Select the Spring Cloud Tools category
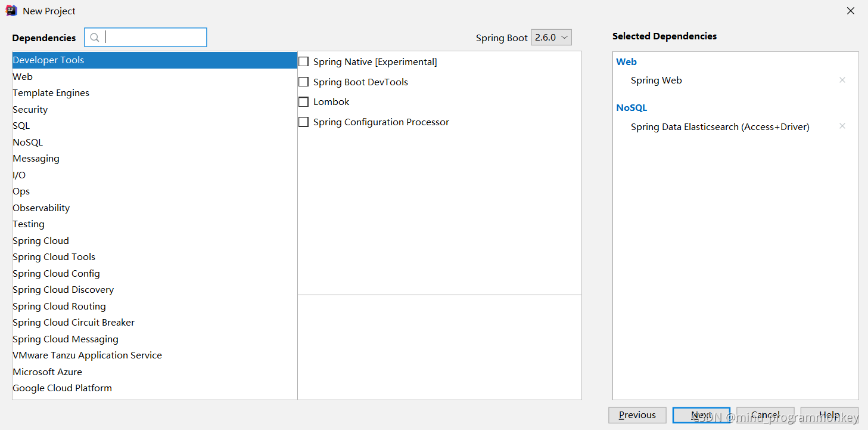 click(155, 257)
